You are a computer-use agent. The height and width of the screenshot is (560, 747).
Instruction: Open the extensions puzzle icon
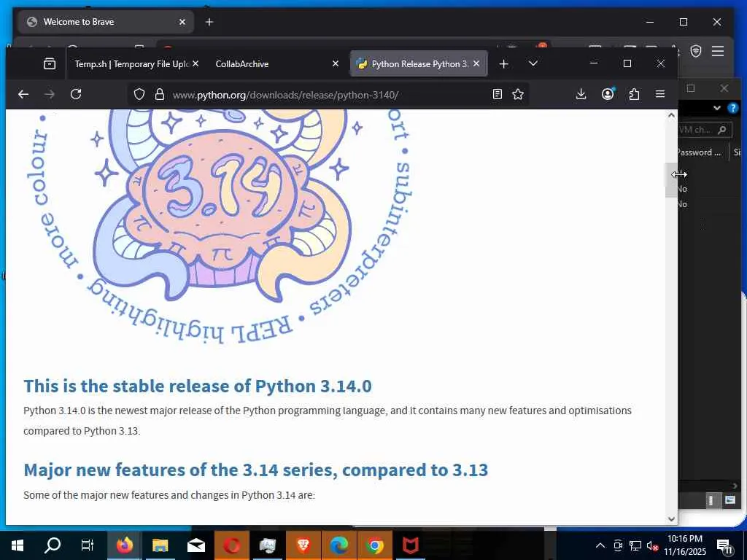point(634,94)
